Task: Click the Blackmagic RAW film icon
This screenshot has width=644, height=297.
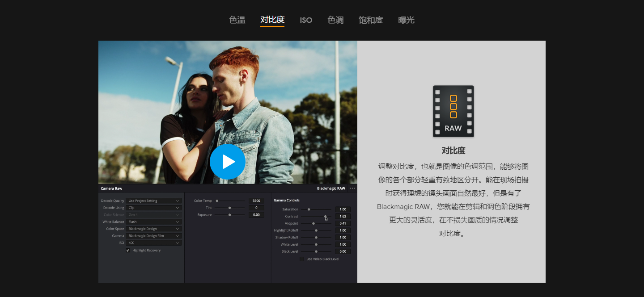Action: pos(453,111)
